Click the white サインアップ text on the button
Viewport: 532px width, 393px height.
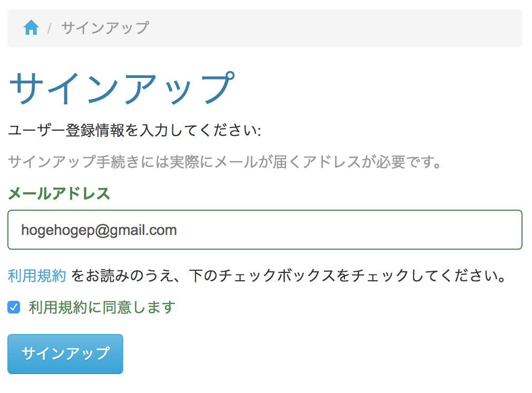(65, 353)
